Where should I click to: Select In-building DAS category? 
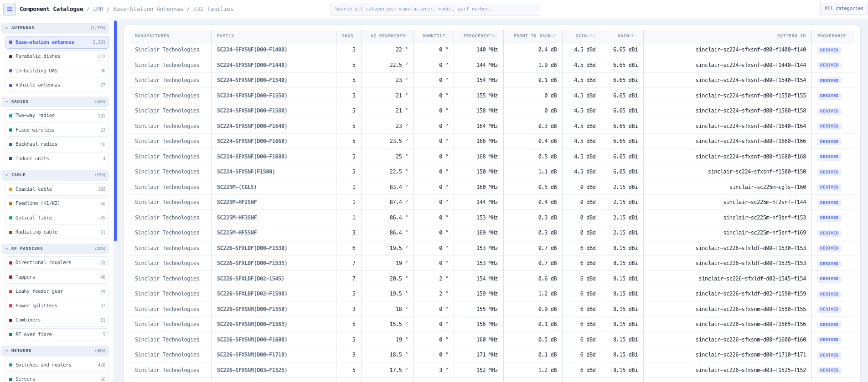(57, 71)
